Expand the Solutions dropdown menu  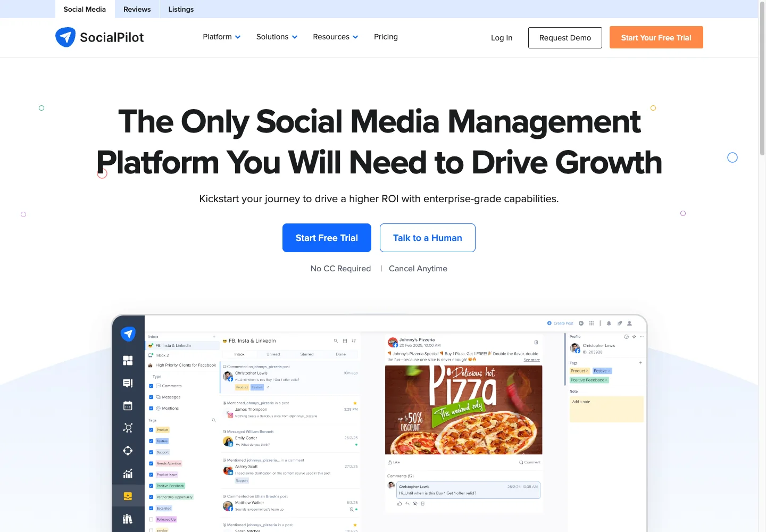click(277, 37)
